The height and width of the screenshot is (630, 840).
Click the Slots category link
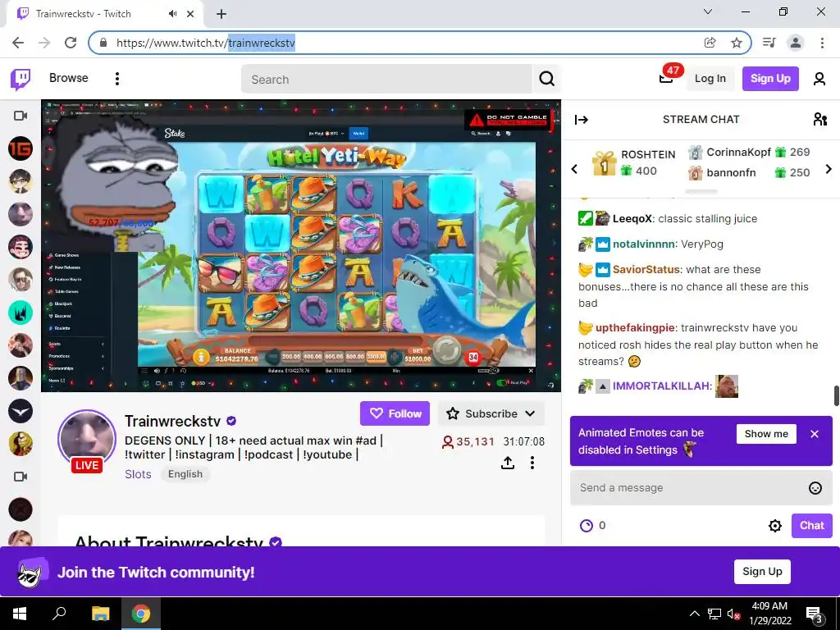pos(138,474)
